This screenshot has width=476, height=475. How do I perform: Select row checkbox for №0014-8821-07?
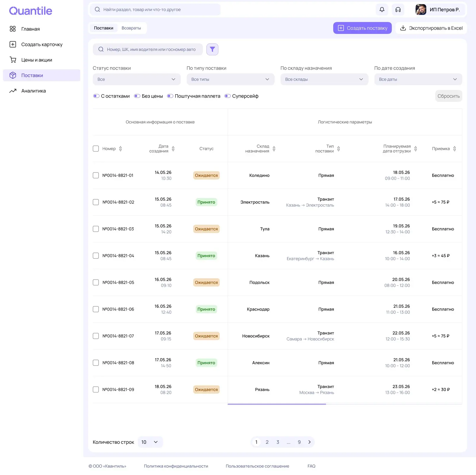point(96,336)
